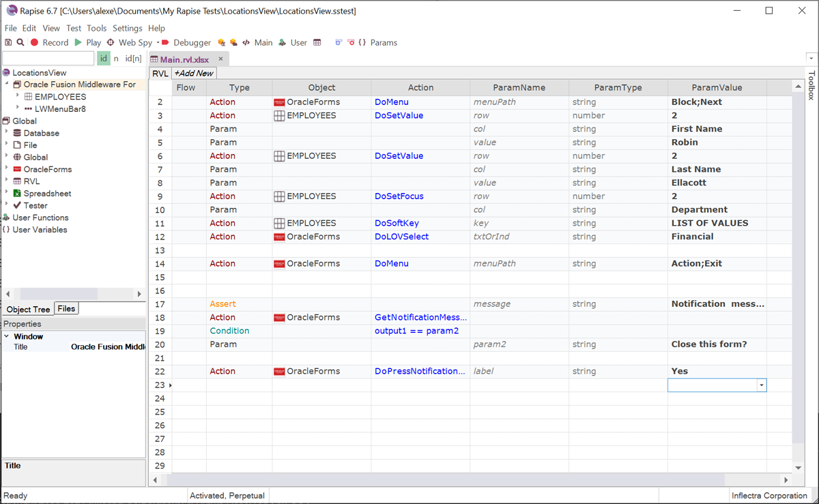Open the User functions file icon
819x504 pixels.
coord(283,42)
